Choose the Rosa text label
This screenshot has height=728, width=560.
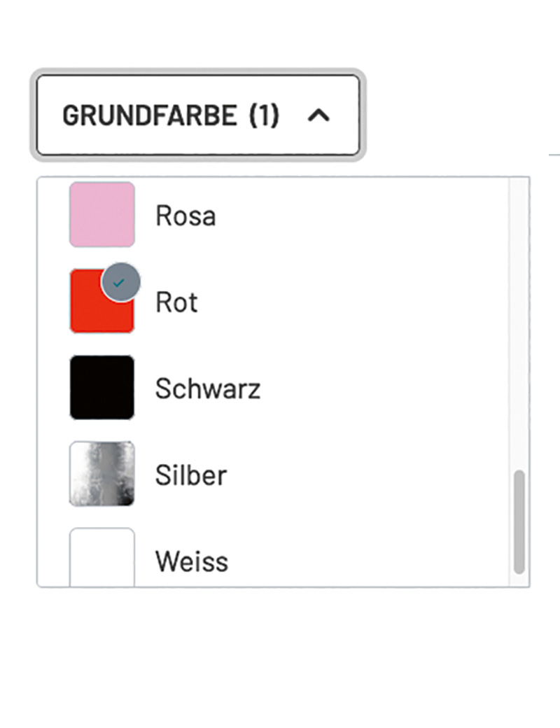click(x=185, y=216)
